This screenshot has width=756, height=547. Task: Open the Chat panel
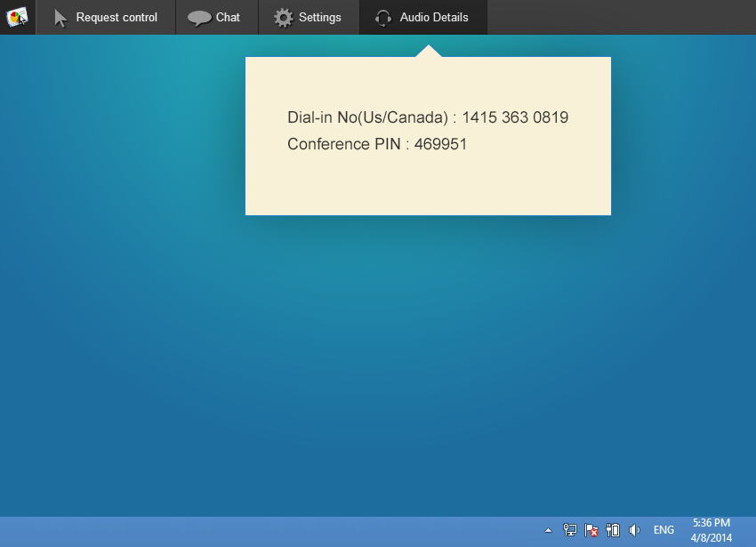217,18
